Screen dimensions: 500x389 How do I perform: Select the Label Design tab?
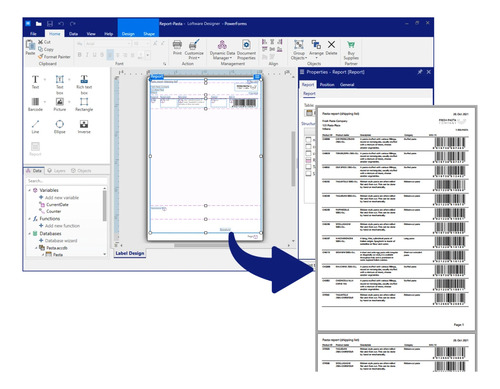tap(130, 253)
